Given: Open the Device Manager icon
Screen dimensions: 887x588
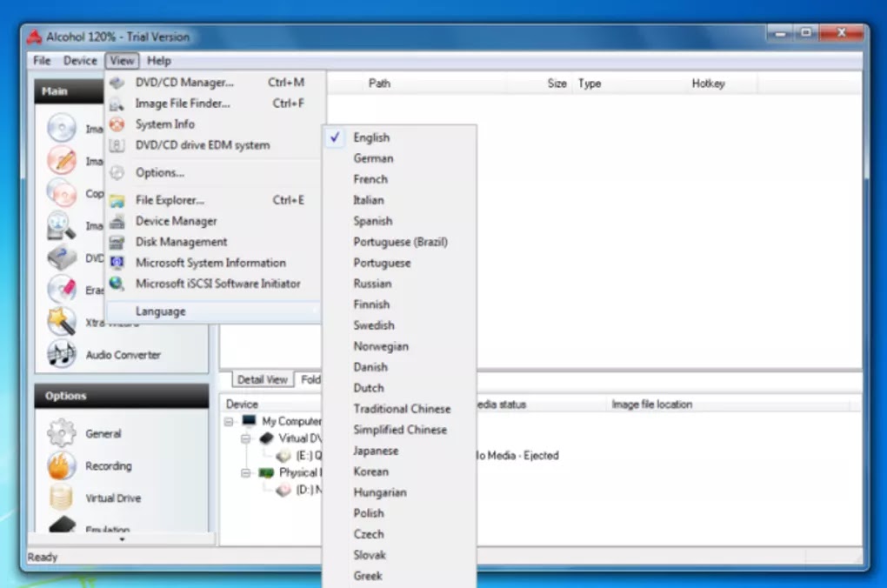Looking at the screenshot, I should 117,221.
